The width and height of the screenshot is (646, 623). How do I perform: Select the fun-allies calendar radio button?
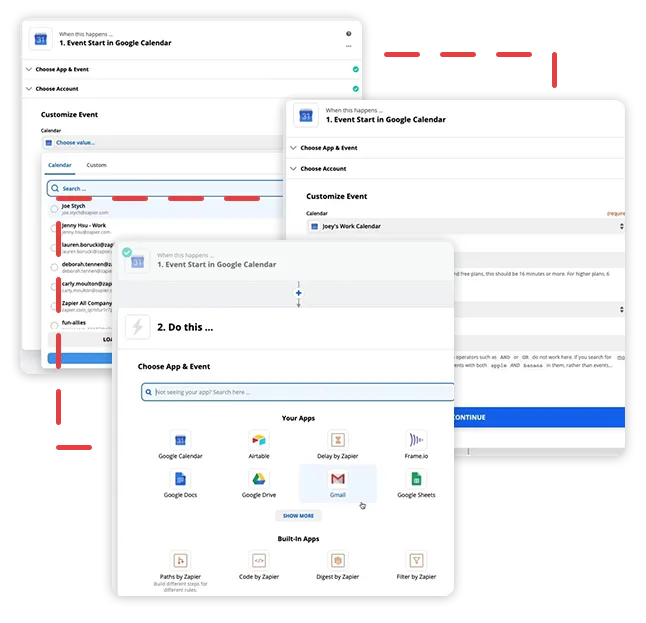tap(54, 325)
